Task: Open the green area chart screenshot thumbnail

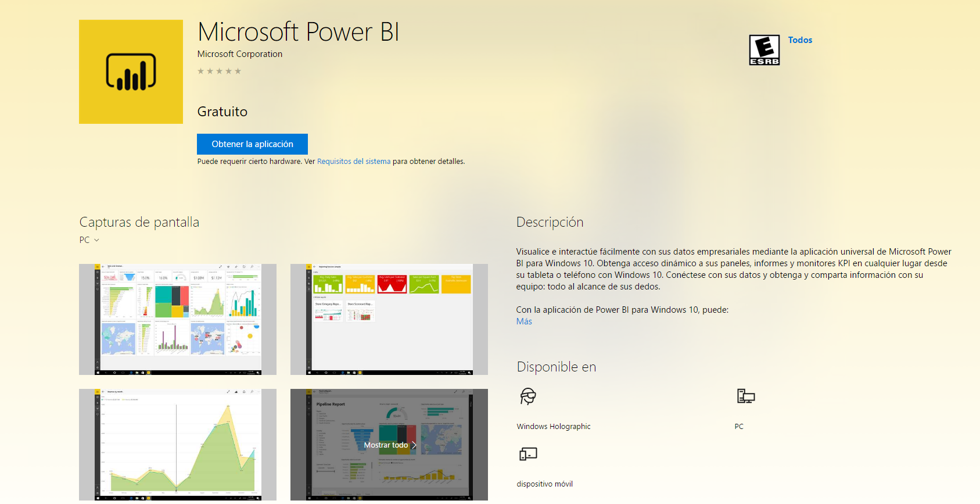Action: click(178, 445)
